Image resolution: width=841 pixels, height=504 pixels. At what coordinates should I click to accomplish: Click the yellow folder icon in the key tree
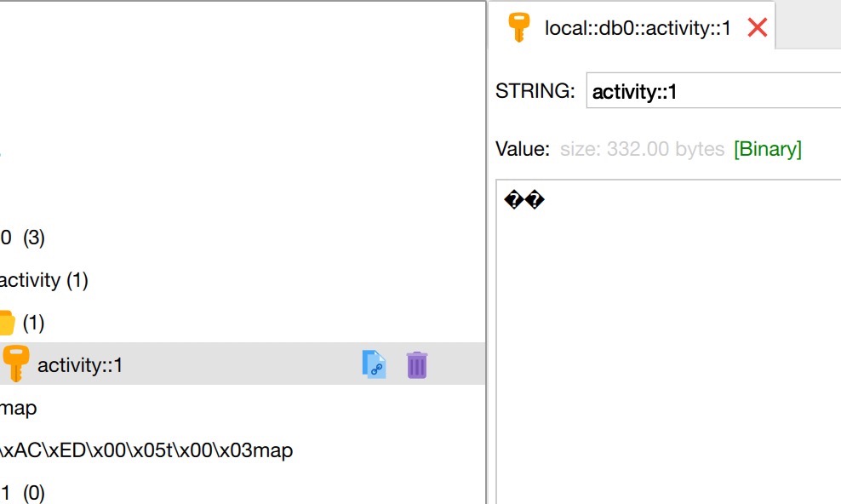(7, 323)
